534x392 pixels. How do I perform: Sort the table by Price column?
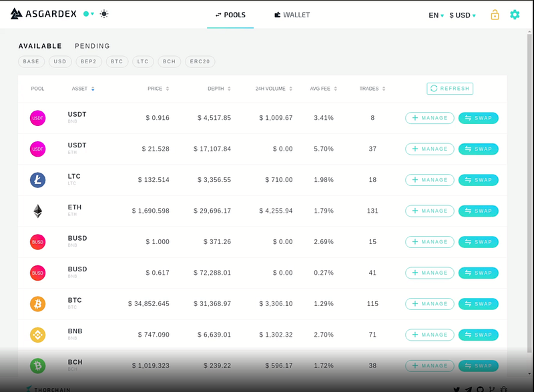tap(158, 89)
